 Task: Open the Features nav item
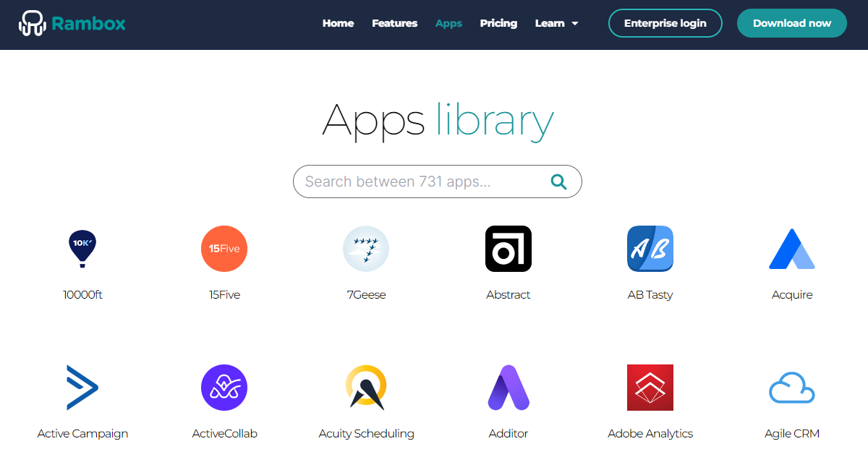click(x=394, y=23)
